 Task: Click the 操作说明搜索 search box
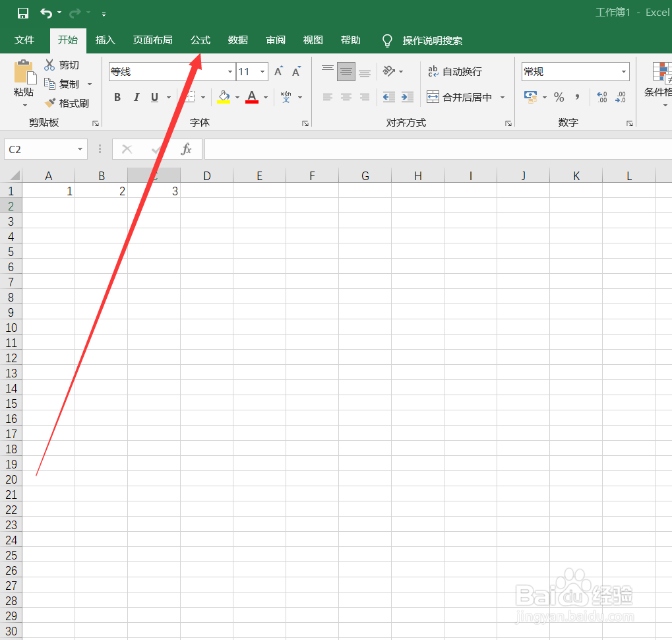coord(432,41)
